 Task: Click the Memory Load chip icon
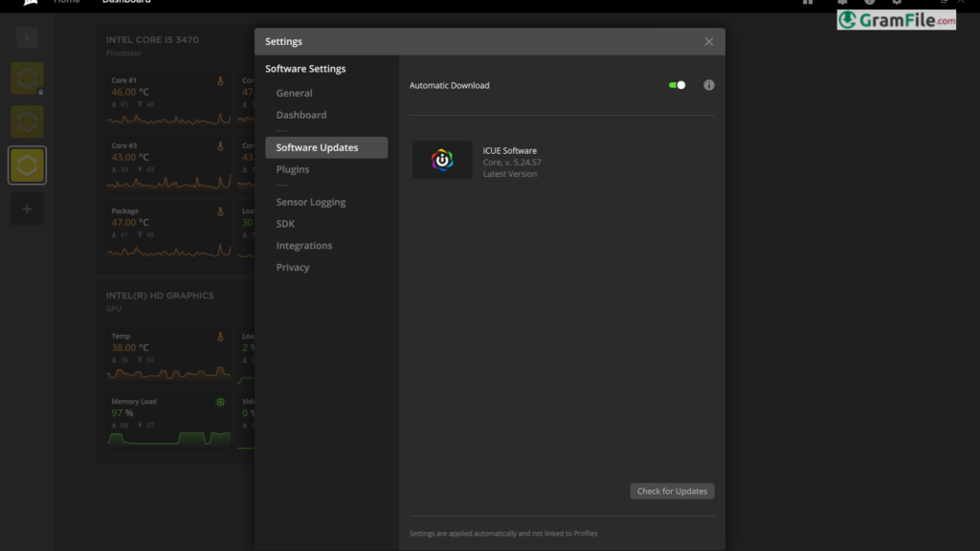pos(220,403)
